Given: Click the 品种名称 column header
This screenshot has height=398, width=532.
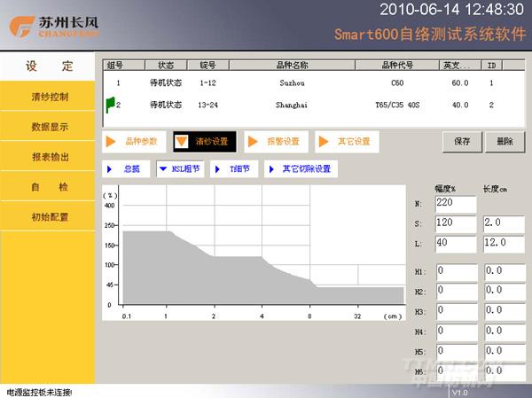Looking at the screenshot, I should [293, 65].
